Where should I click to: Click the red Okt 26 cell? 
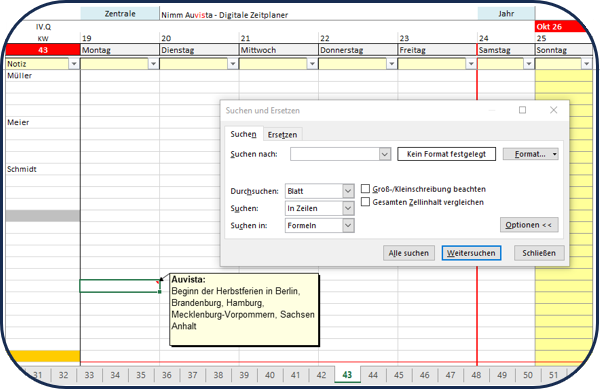[x=561, y=27]
